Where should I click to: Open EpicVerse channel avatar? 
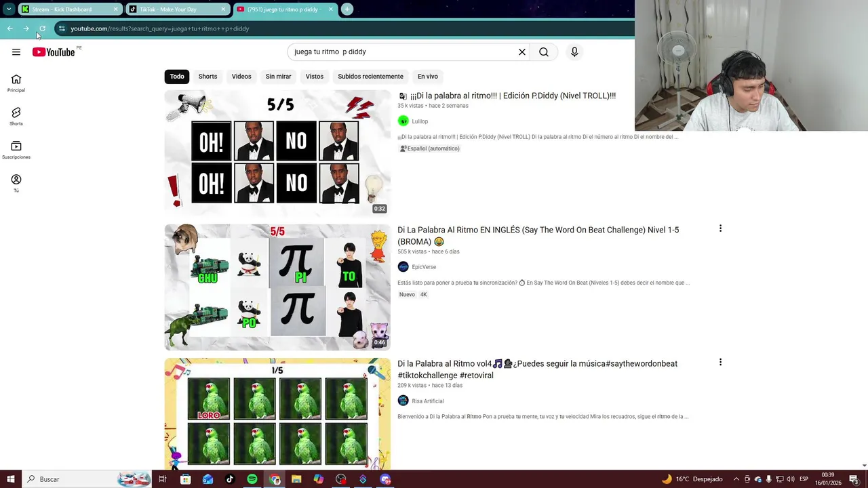[403, 267]
